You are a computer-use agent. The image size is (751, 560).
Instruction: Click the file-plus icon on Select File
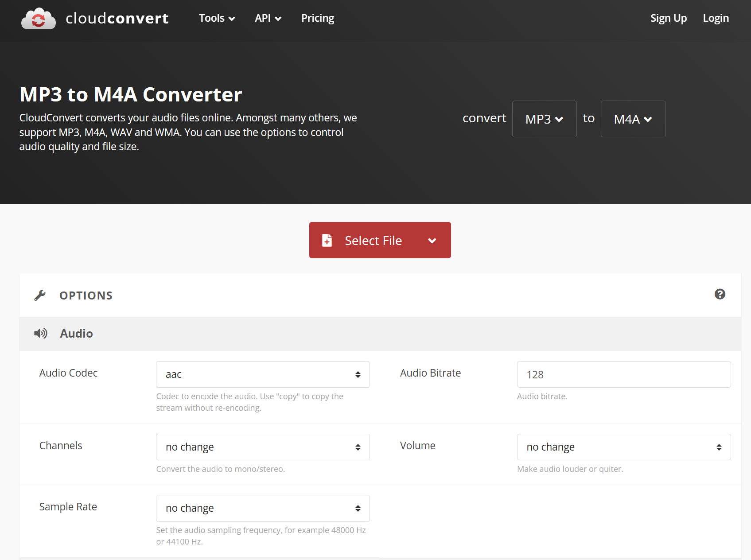pos(327,240)
